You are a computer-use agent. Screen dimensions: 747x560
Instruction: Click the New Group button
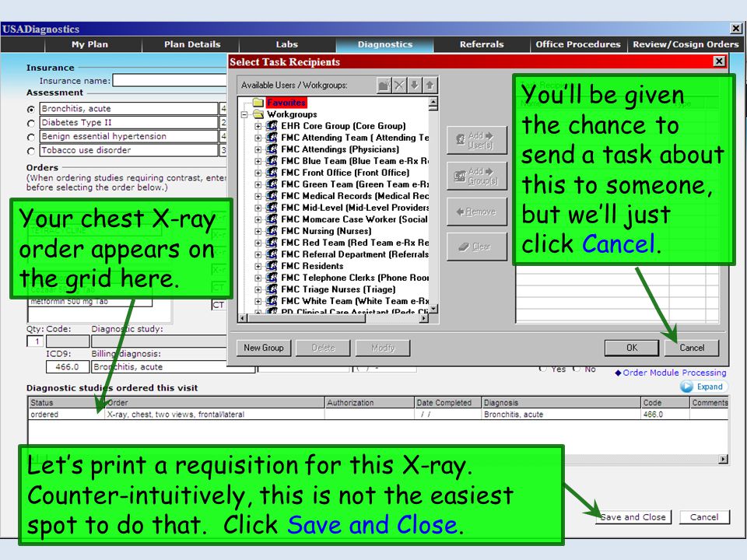click(264, 348)
